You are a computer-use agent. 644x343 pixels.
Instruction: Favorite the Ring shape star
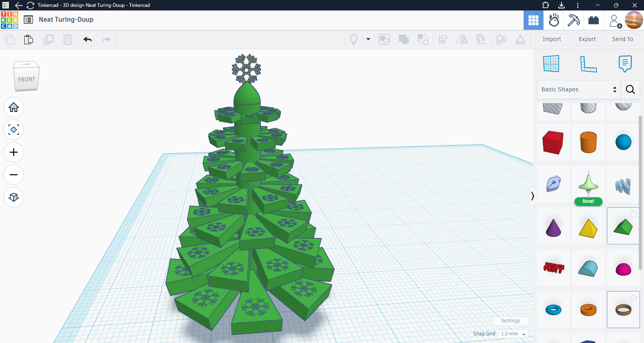point(633,298)
